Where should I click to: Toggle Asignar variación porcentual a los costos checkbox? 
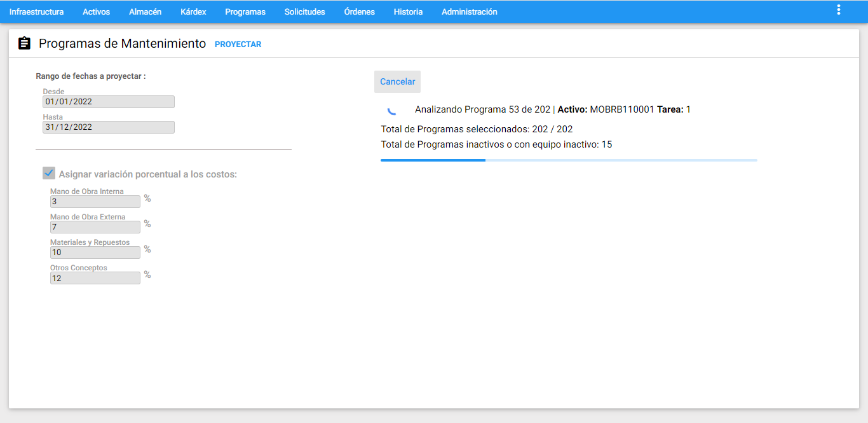pos(49,173)
